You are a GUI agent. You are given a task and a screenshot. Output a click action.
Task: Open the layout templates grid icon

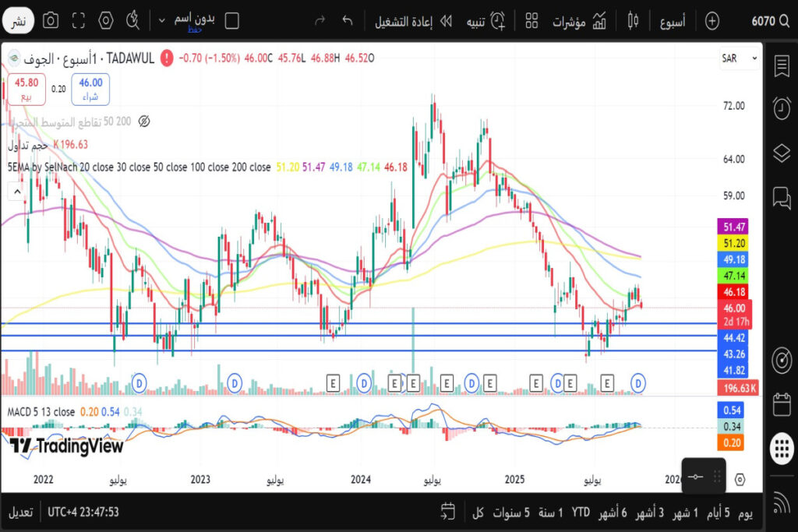531,21
